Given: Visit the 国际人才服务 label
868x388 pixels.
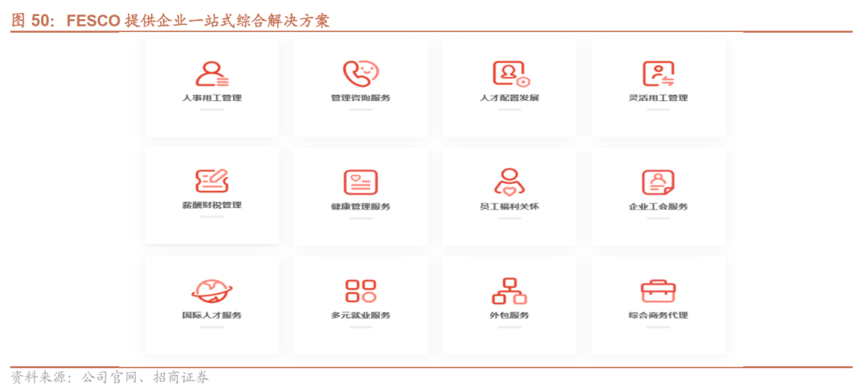Looking at the screenshot, I should [x=212, y=316].
